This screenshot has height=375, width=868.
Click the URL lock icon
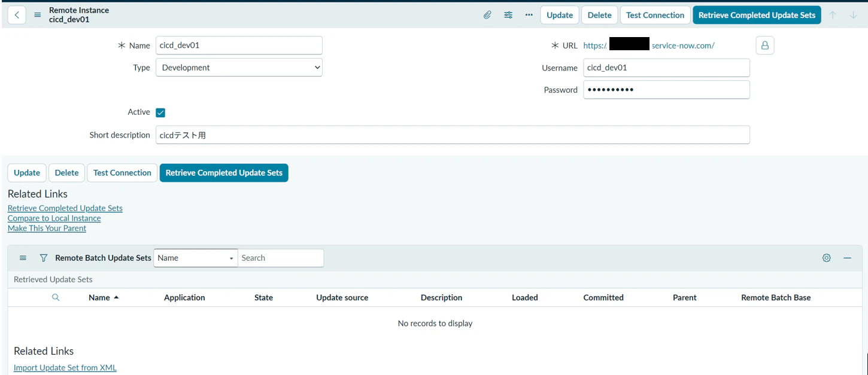coord(765,45)
